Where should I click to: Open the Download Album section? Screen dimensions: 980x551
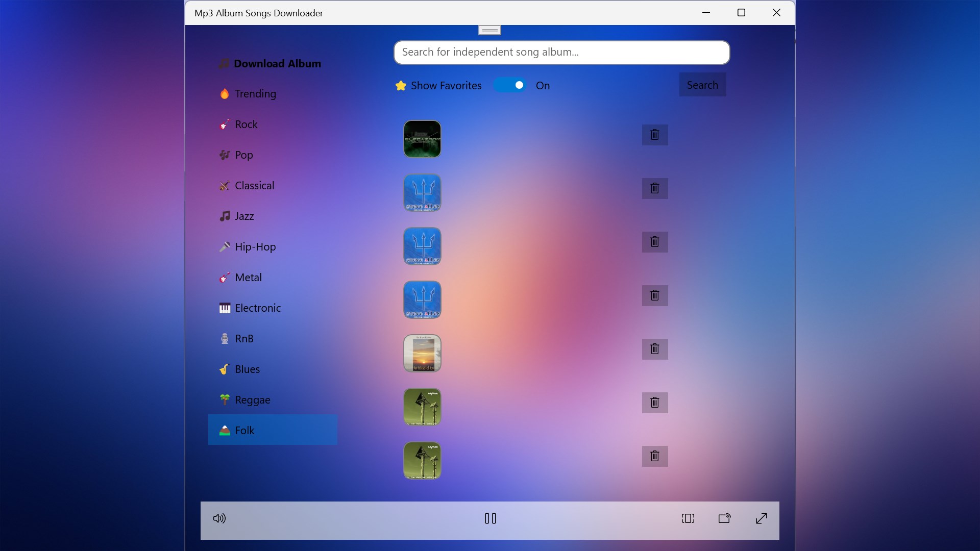(278, 63)
